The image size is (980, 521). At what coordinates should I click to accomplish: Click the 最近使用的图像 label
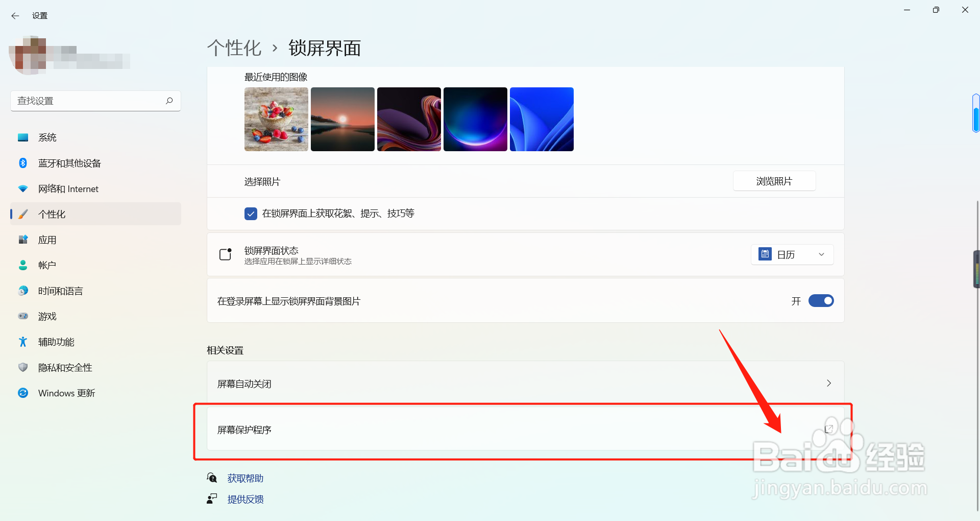pos(276,77)
